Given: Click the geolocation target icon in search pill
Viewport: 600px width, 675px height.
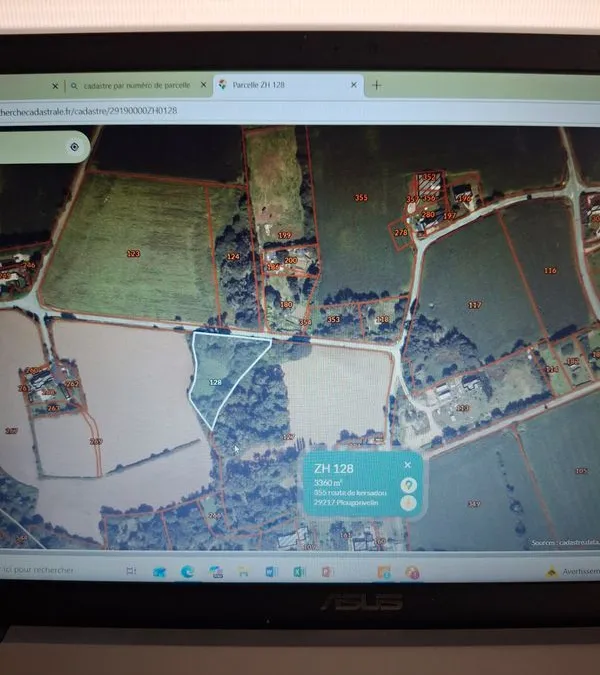Looking at the screenshot, I should pos(74,147).
